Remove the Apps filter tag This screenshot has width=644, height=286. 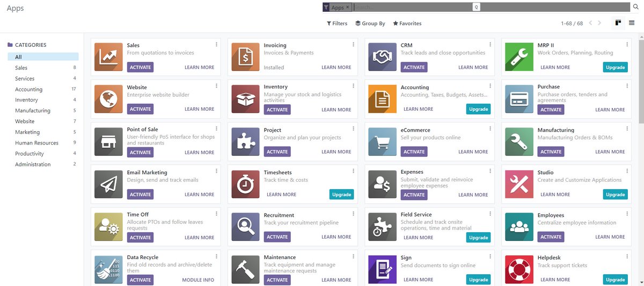pyautogui.click(x=348, y=7)
